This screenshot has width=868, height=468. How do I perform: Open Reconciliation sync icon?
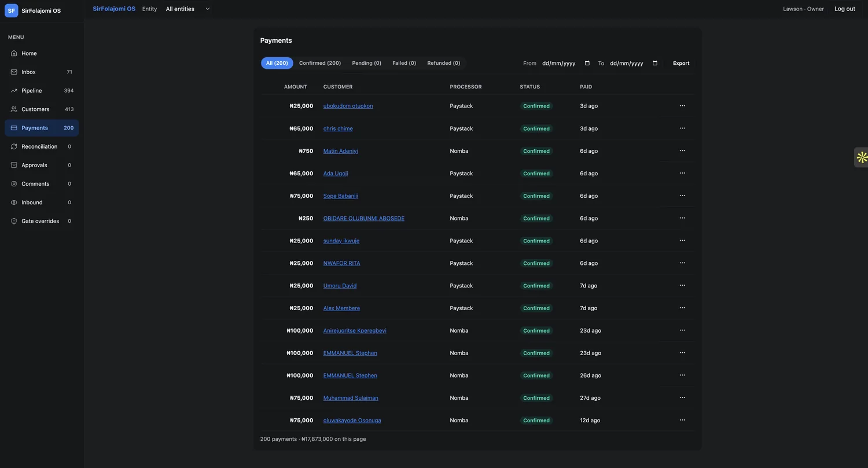click(14, 146)
